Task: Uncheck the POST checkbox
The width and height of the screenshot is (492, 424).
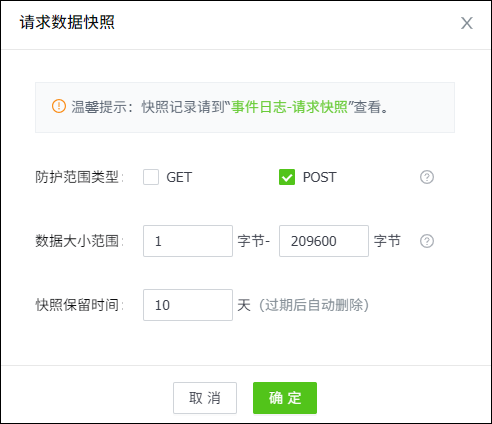Action: click(287, 177)
